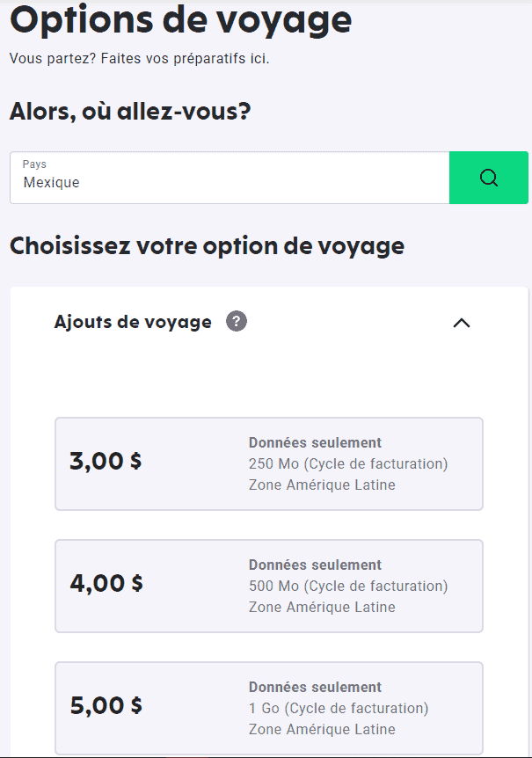Click Zone Amérique Latine in the 3,00 $ card
532x758 pixels.
(322, 485)
